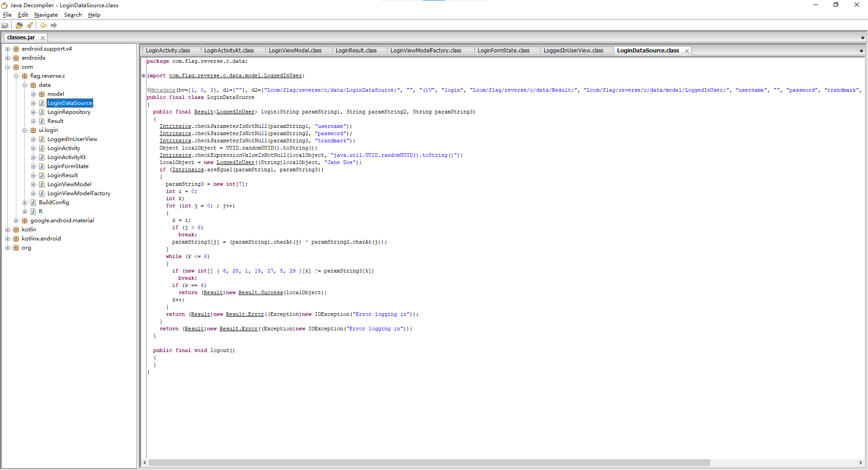Viewport: 868px width, 470px height.
Task: Close the classes.jar tab
Action: coord(42,38)
